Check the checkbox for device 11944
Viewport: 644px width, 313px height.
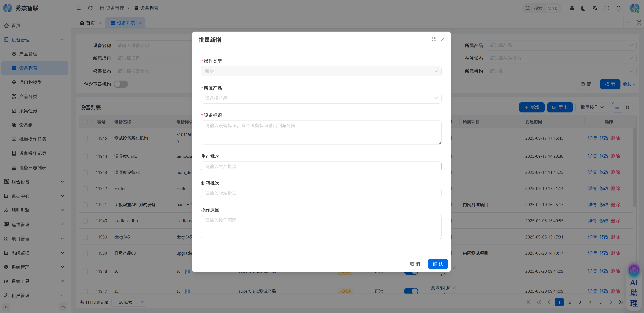[x=85, y=156]
